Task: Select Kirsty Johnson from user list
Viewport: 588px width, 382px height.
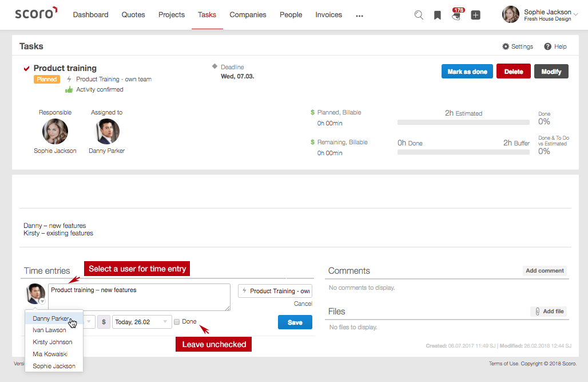Action: (54, 342)
